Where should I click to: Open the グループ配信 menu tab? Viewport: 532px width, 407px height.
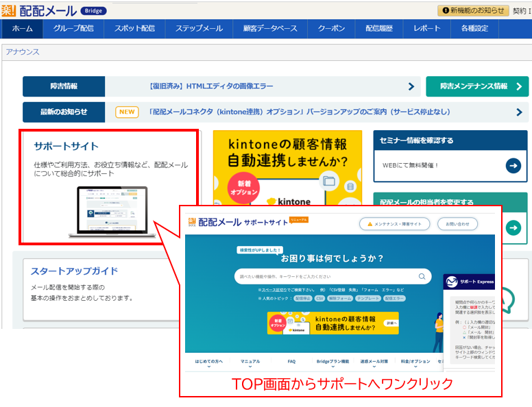(x=73, y=29)
